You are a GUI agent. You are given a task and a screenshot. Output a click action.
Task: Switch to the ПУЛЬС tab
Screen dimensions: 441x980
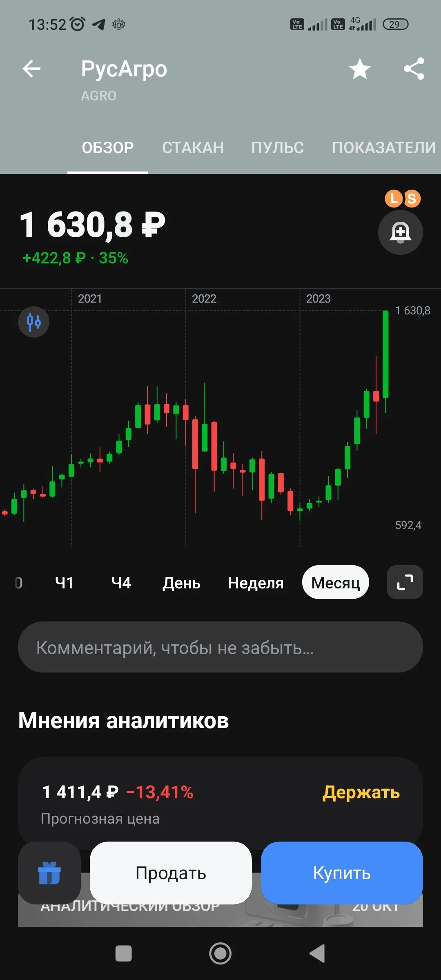278,148
